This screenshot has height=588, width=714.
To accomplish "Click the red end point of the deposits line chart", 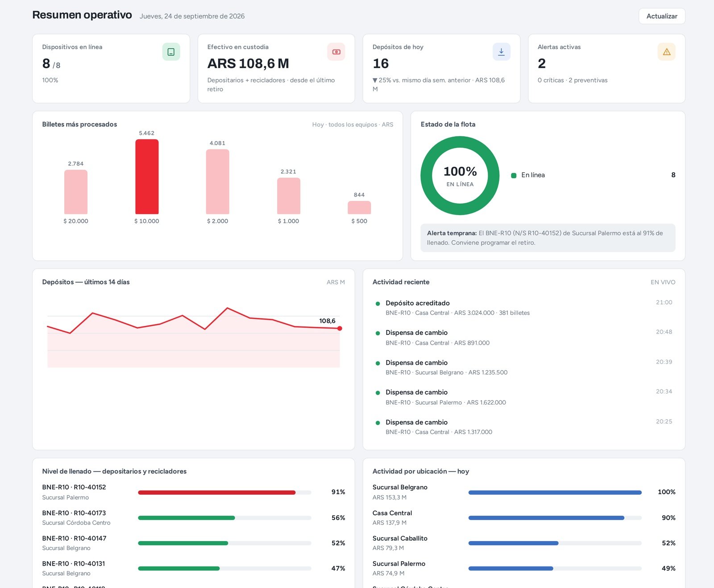I will click(340, 329).
